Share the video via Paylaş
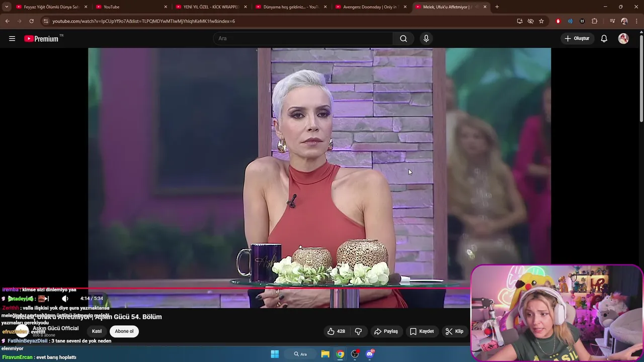 pos(386,331)
